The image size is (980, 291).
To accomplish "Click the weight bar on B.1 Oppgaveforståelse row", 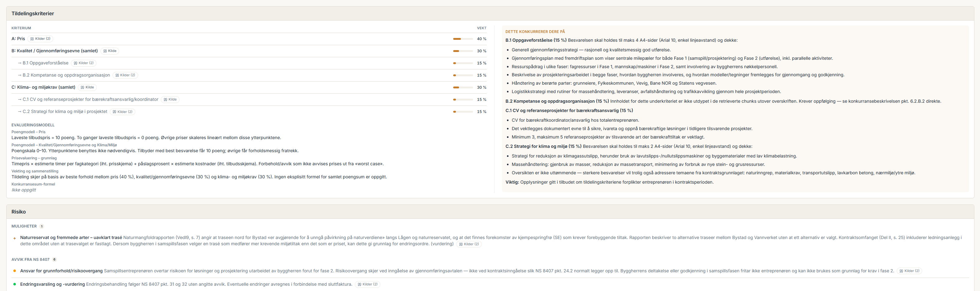I will point(462,63).
